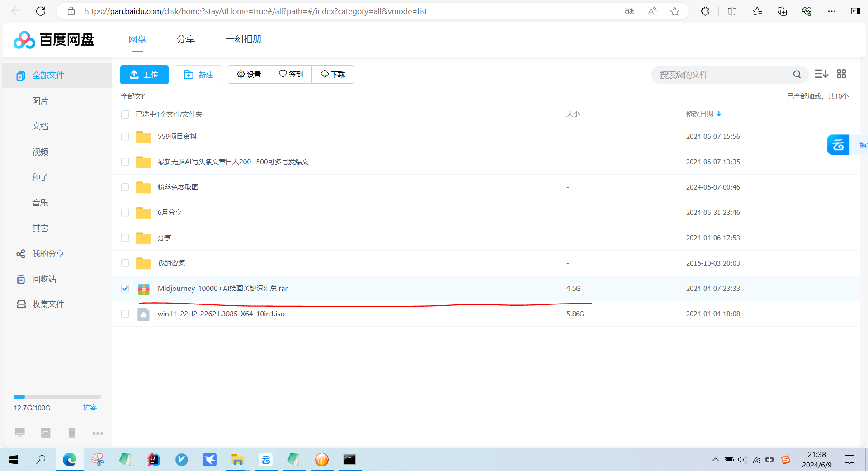Uncheck the Midjourney rar file checkbox

[x=125, y=289]
